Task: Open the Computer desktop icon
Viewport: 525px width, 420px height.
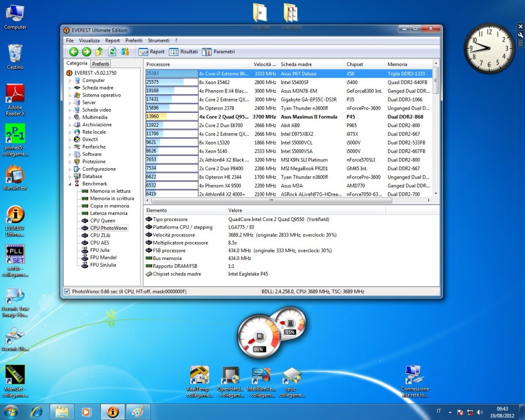Action: tap(15, 17)
